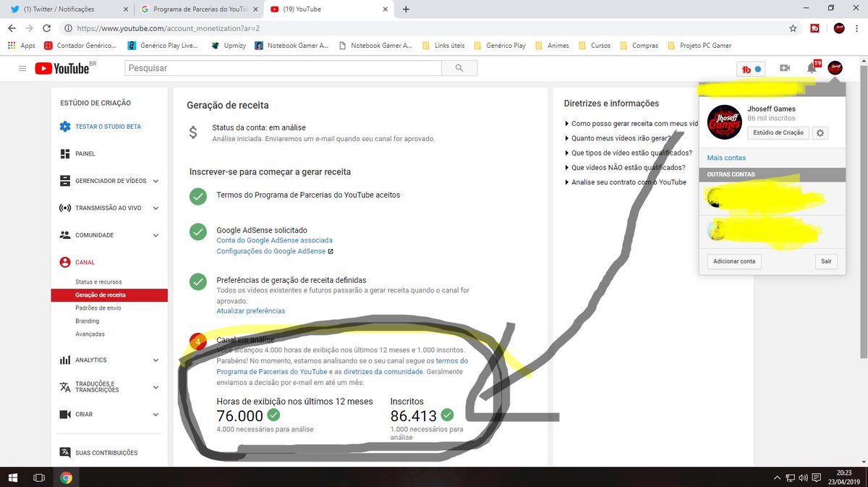Click the Chrome taskbar icon

pyautogui.click(x=66, y=478)
